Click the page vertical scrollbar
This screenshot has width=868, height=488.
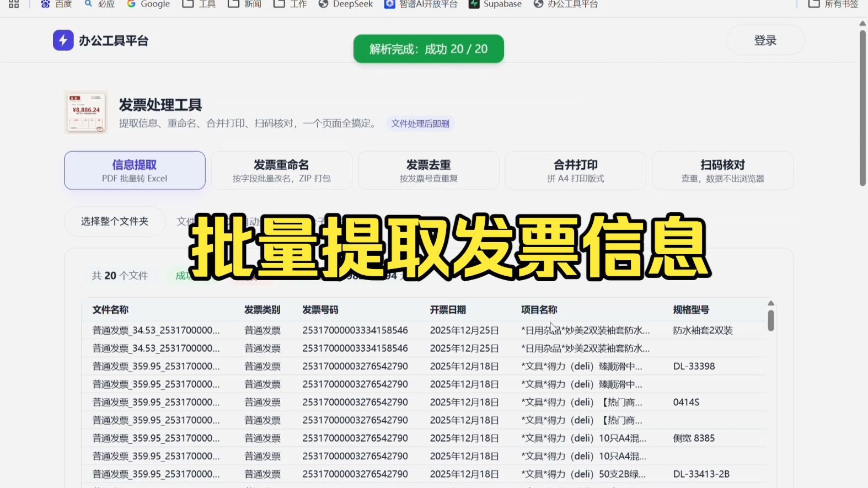[x=862, y=108]
